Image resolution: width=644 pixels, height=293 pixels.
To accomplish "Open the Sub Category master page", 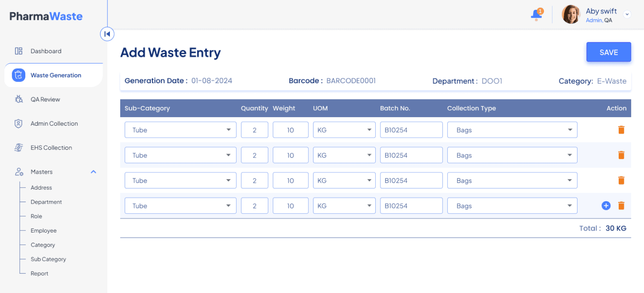I will [x=48, y=259].
